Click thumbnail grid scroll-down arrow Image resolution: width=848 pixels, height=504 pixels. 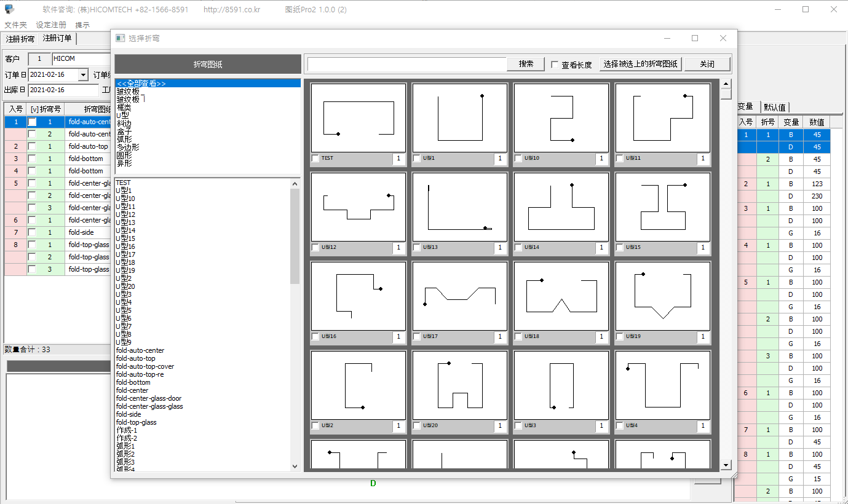726,465
